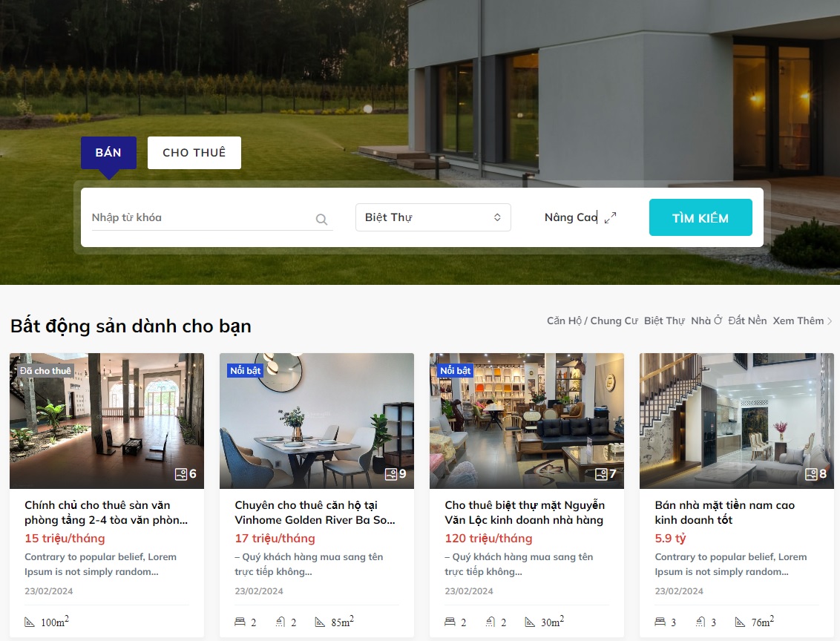
Task: Click bed icon on Vinhome Golden River listing
Action: (240, 622)
